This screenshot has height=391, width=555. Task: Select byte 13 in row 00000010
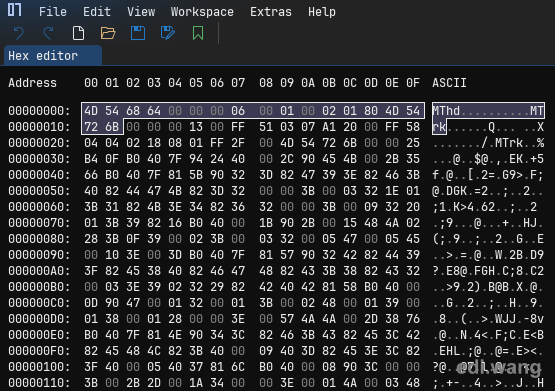pos(196,127)
